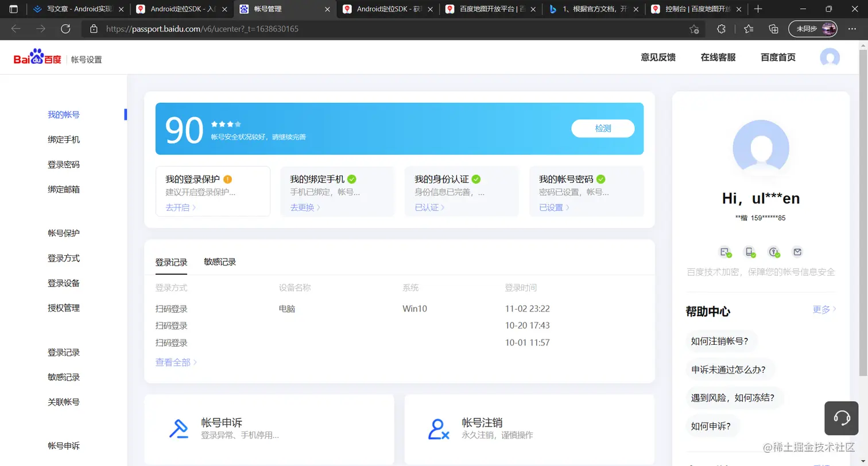The height and width of the screenshot is (466, 868).
Task: Switch to the 百度地图开放平台 browser tab
Action: pos(491,9)
